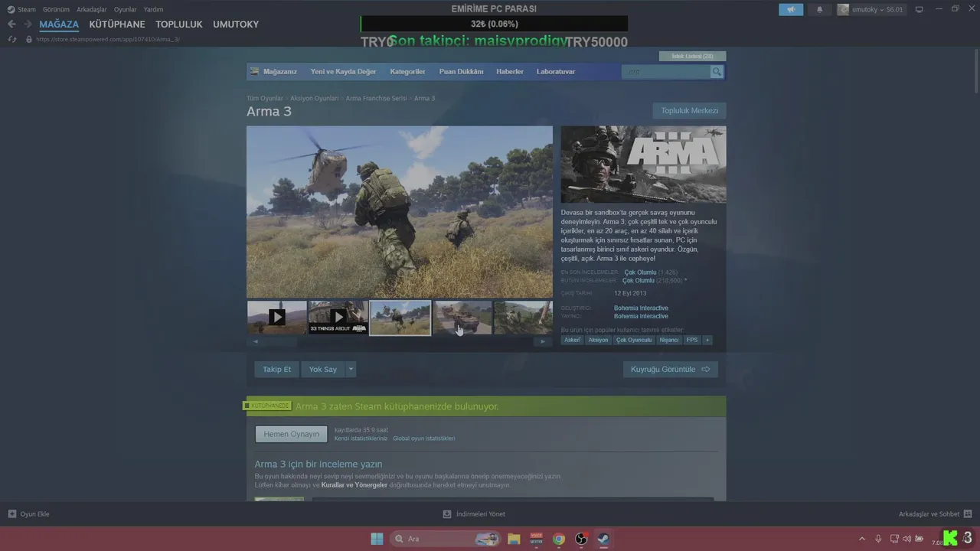This screenshot has height=551, width=980.
Task: Click the Topluluk Merkezi button
Action: [x=690, y=110]
